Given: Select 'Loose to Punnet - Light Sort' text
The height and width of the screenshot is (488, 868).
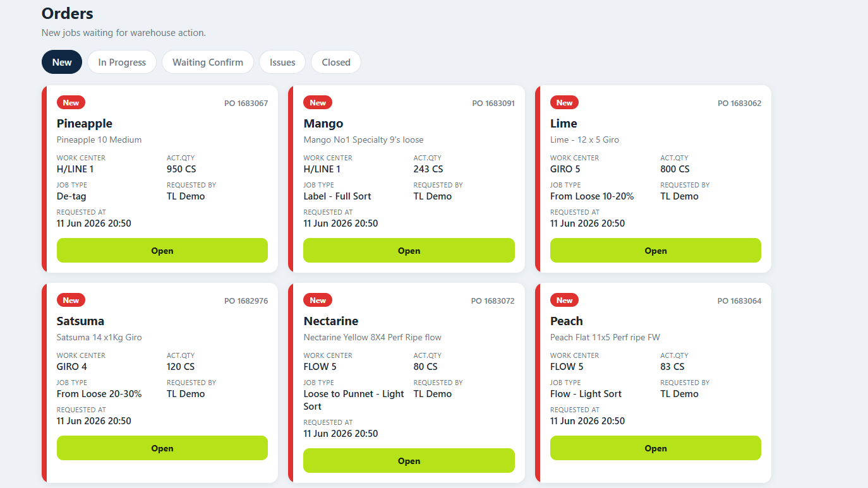Looking at the screenshot, I should [x=354, y=400].
